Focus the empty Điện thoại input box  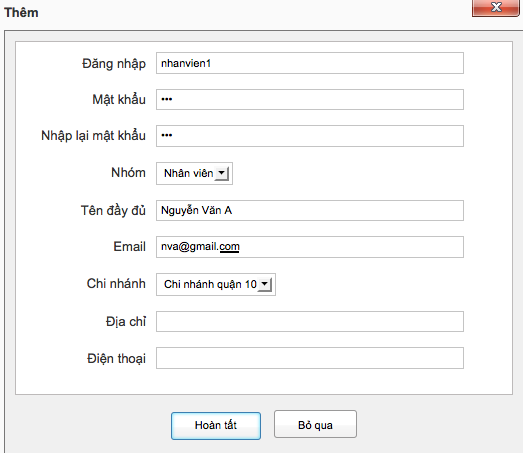click(310, 358)
